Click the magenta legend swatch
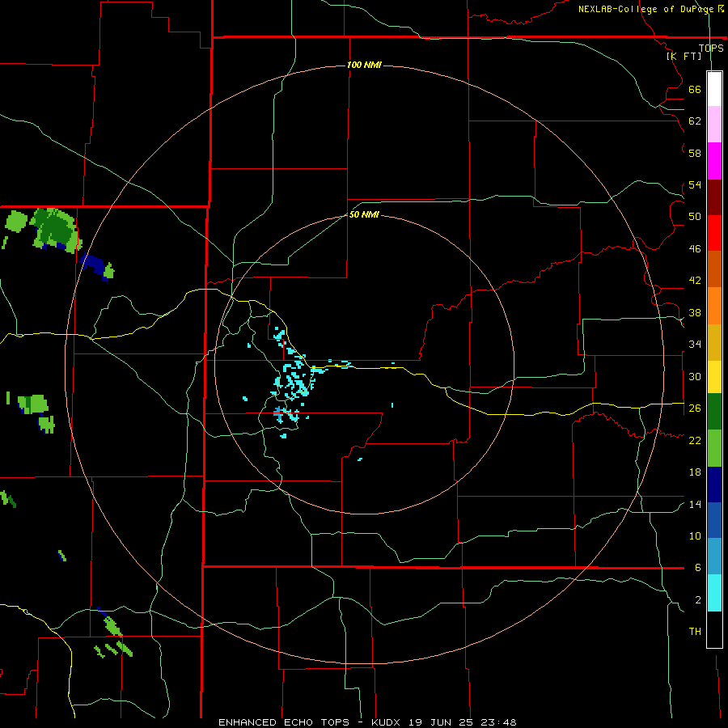 714,161
